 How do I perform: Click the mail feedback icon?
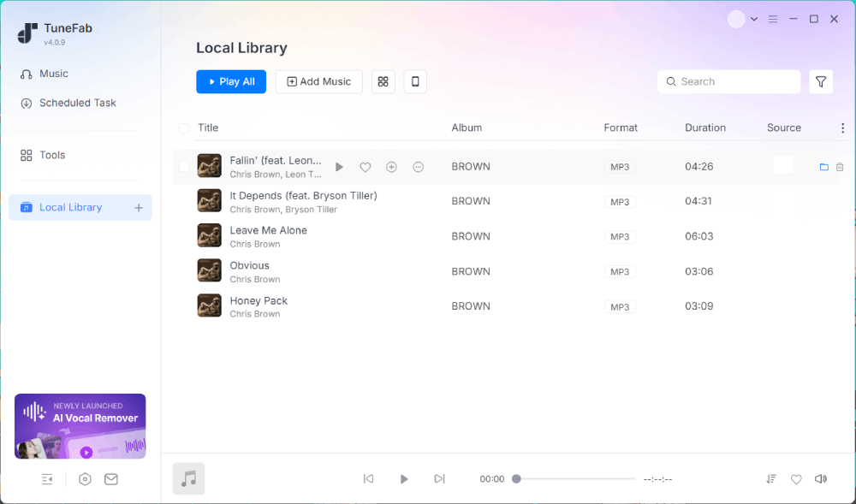(x=110, y=479)
